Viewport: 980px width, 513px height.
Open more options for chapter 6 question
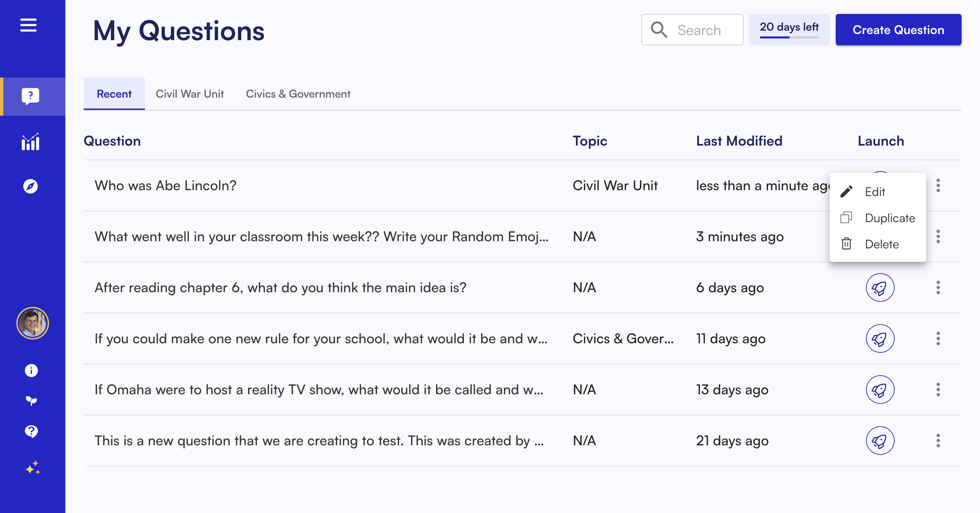tap(938, 287)
